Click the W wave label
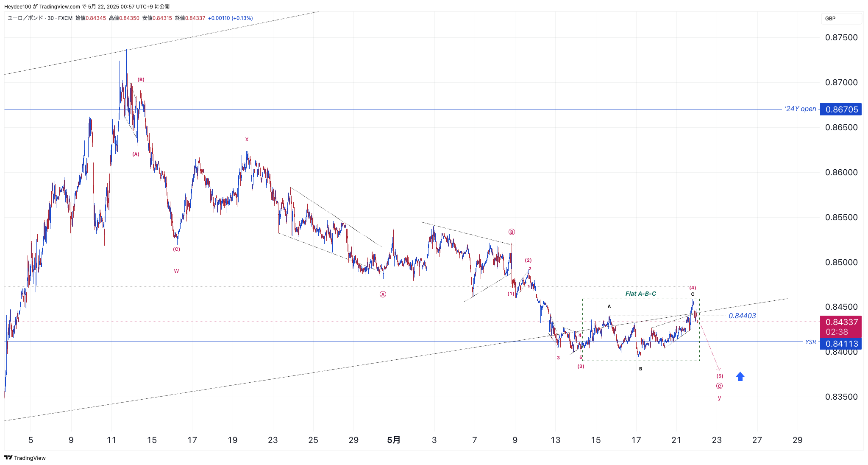 [x=176, y=271]
